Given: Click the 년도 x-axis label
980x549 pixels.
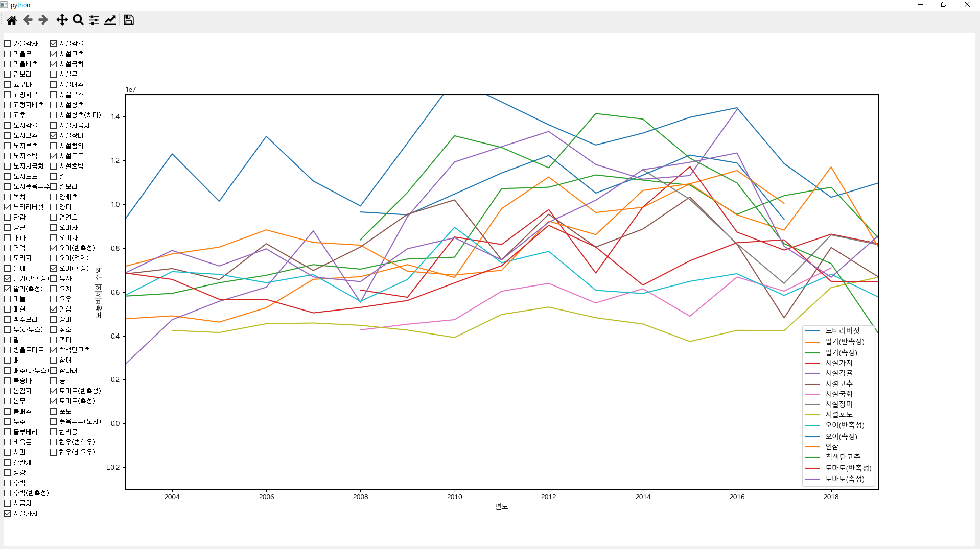Looking at the screenshot, I should (x=501, y=506).
